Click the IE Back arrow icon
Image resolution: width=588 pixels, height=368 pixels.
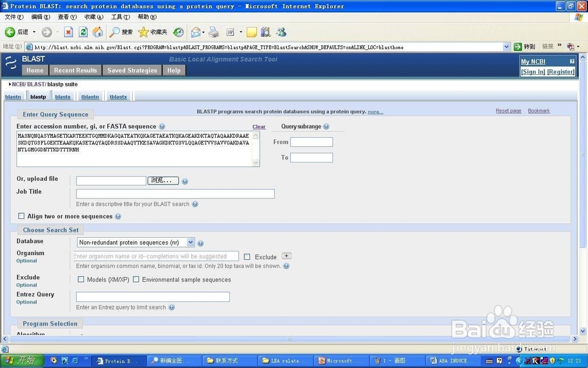coord(10,32)
